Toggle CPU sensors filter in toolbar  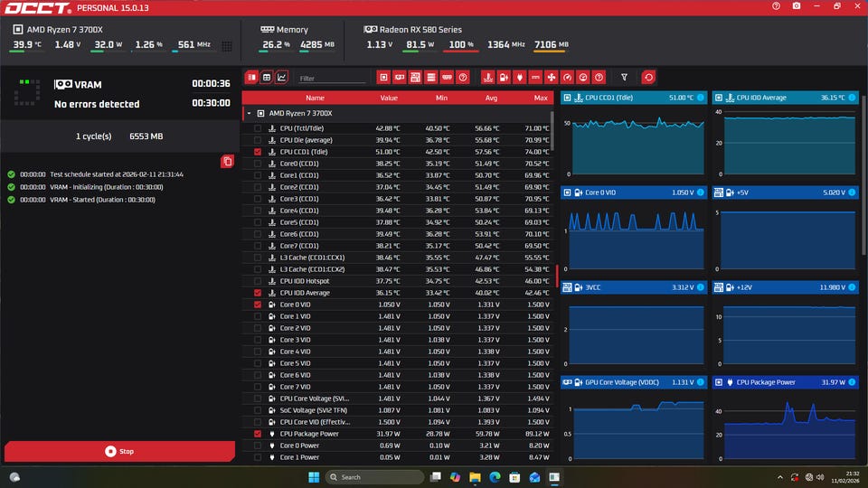[383, 78]
